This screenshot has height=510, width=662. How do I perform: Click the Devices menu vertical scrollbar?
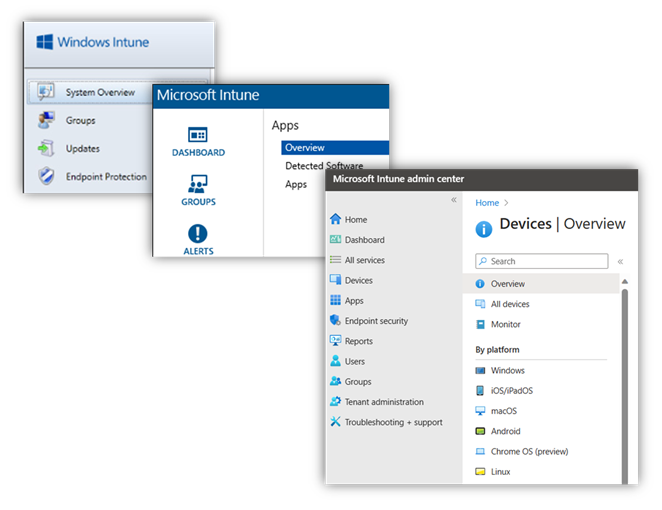625,385
